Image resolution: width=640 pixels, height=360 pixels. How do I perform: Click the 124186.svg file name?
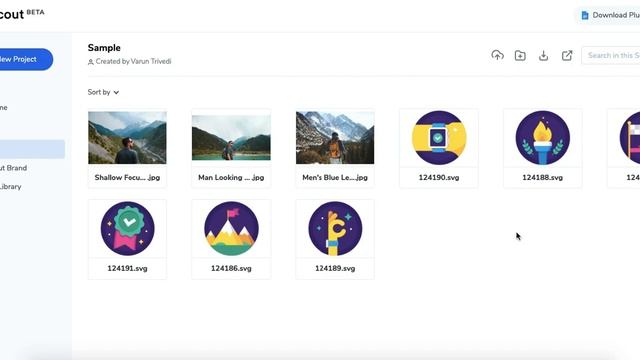231,268
